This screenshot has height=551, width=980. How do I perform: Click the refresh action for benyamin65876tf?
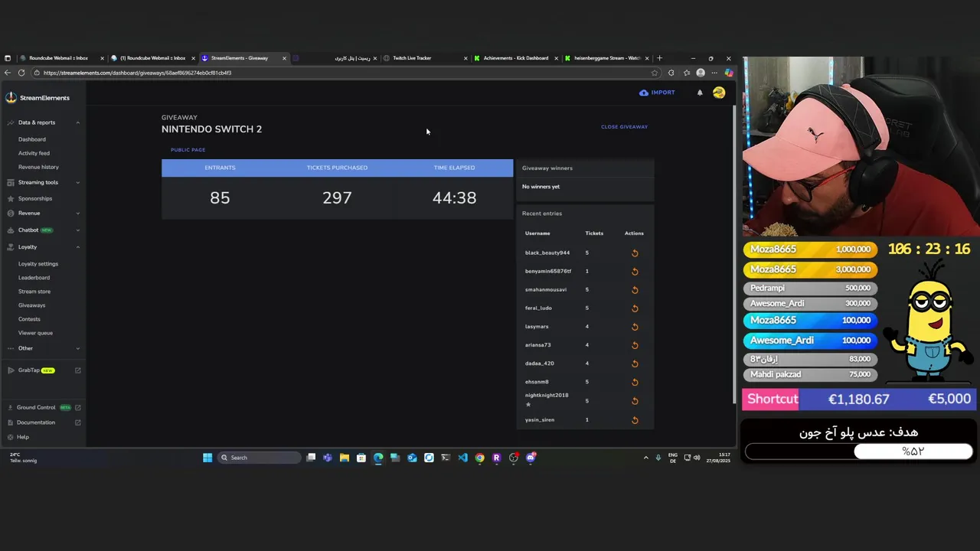tap(635, 272)
